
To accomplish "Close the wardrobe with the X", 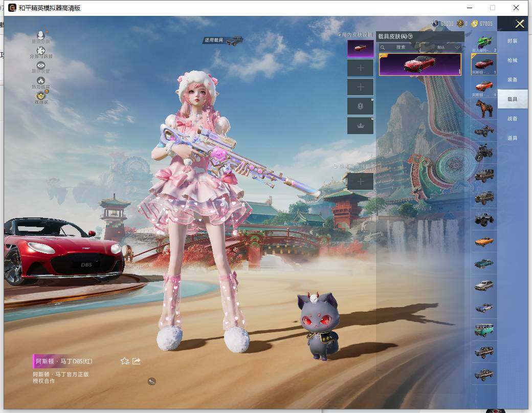I will 519,24.
